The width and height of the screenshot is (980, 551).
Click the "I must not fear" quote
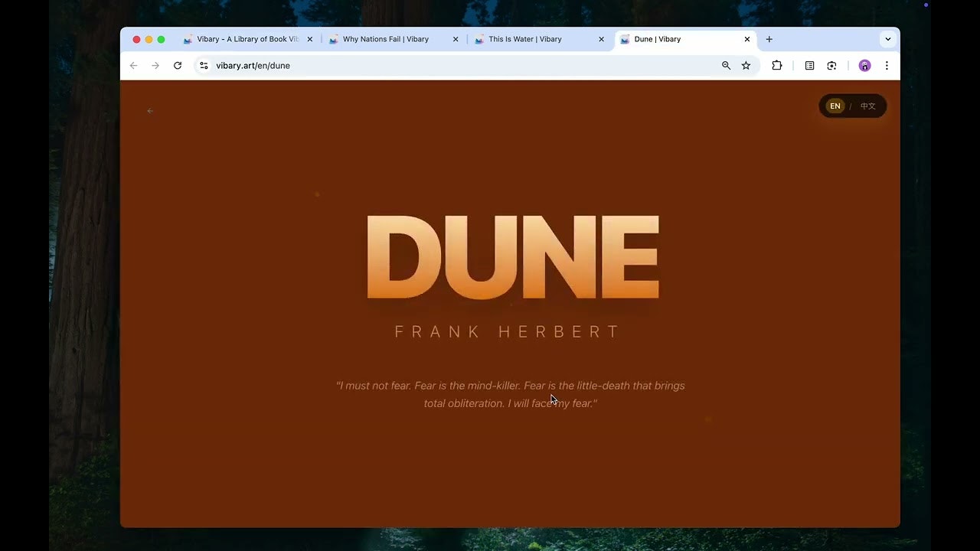coord(511,394)
